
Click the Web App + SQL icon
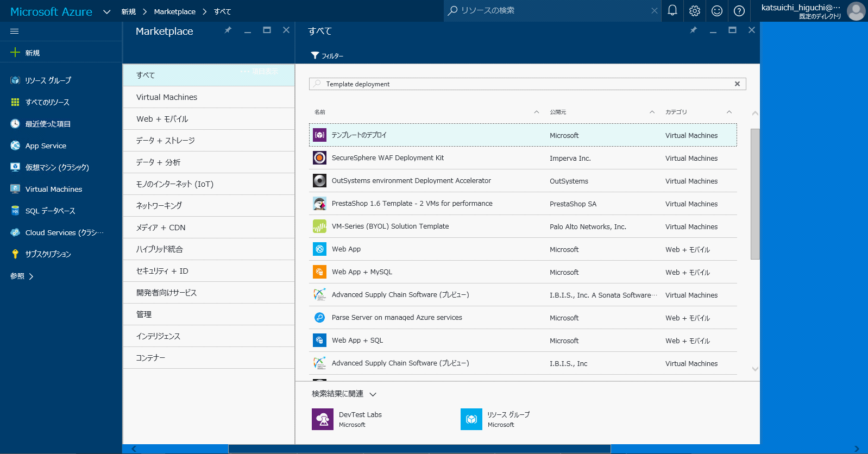click(320, 340)
